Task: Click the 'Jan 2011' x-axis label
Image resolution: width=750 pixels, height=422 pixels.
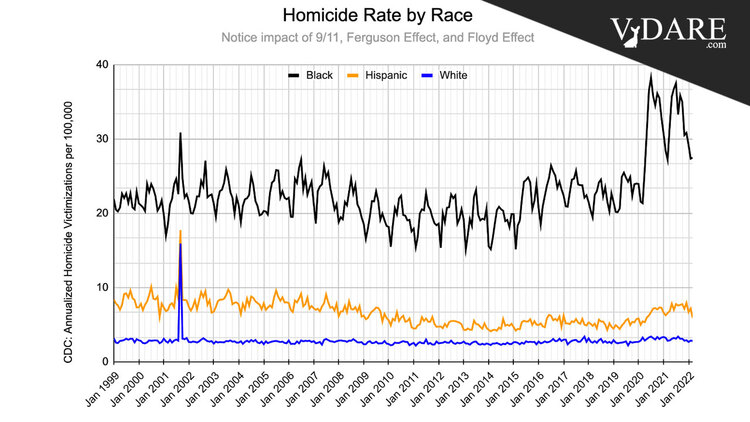Action: tap(402, 388)
